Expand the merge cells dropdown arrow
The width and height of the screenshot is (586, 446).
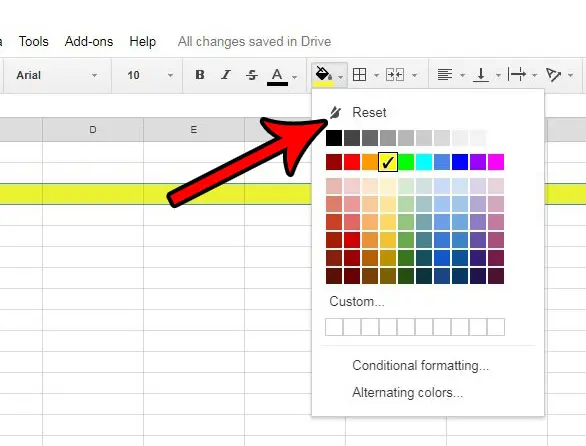[x=414, y=76]
